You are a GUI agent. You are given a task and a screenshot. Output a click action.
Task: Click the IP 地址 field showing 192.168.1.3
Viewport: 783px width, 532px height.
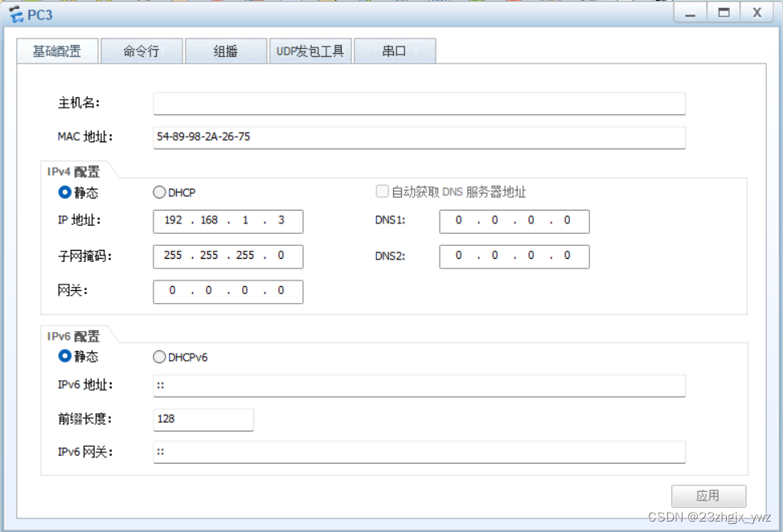pyautogui.click(x=228, y=221)
